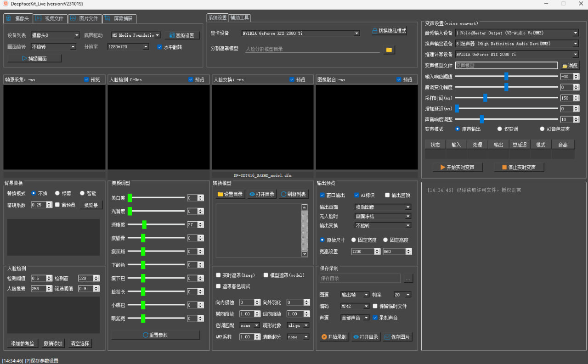
Task: Toggle 预览 checkbox for 人脸检测
Action: [x=191, y=79]
